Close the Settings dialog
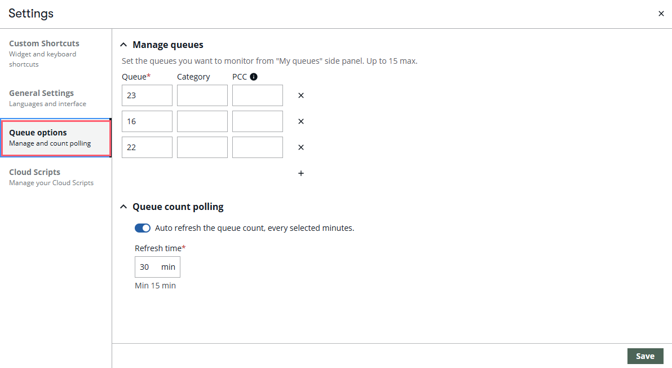Image resolution: width=672 pixels, height=368 pixels. tap(661, 14)
